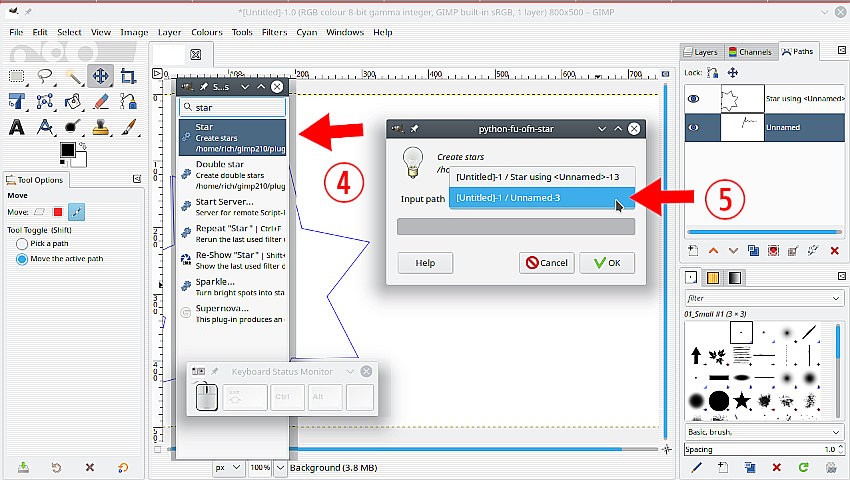Lower the selected path
This screenshot has height=480, width=850.
[x=733, y=251]
